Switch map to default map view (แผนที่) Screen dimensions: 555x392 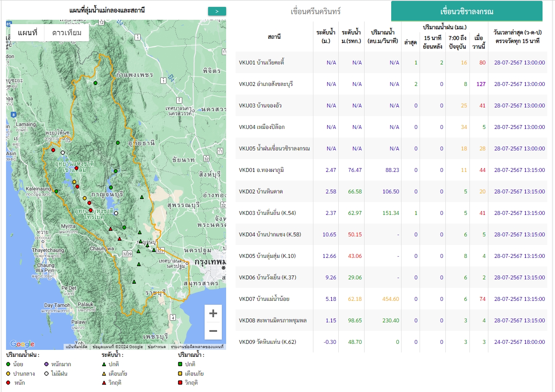(x=28, y=33)
